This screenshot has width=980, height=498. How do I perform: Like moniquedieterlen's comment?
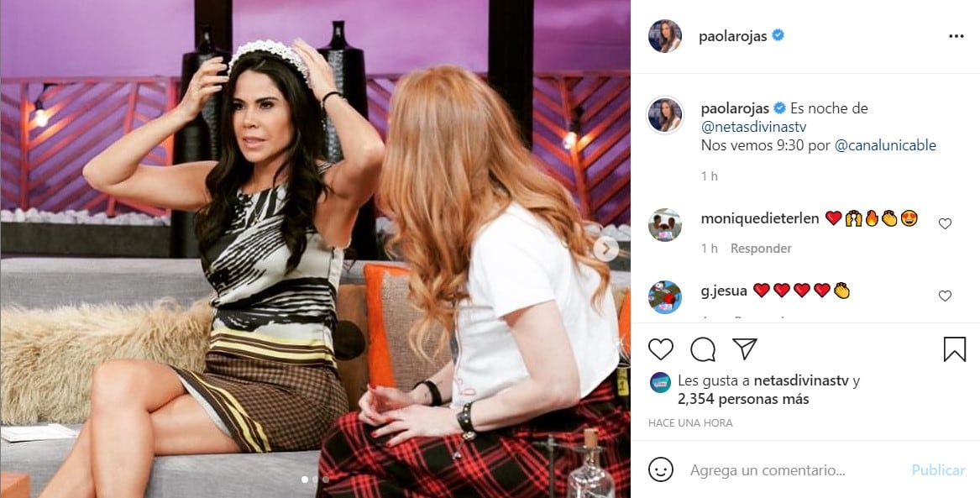coord(945,223)
